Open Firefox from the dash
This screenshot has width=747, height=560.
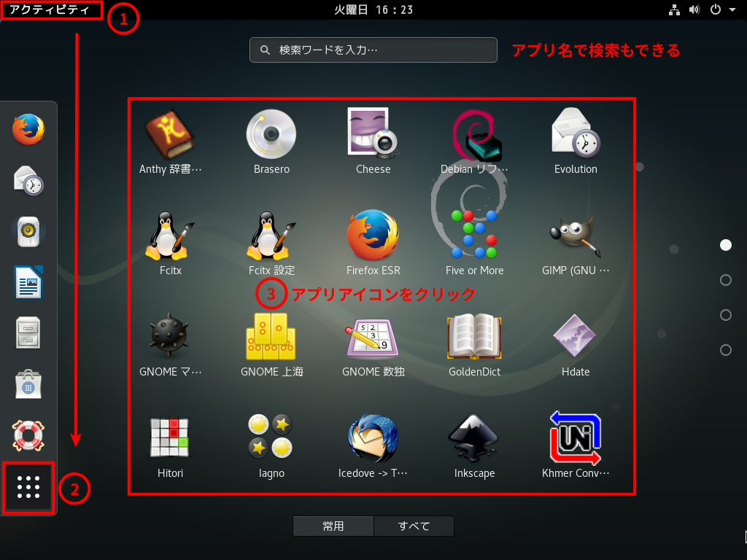(28, 129)
